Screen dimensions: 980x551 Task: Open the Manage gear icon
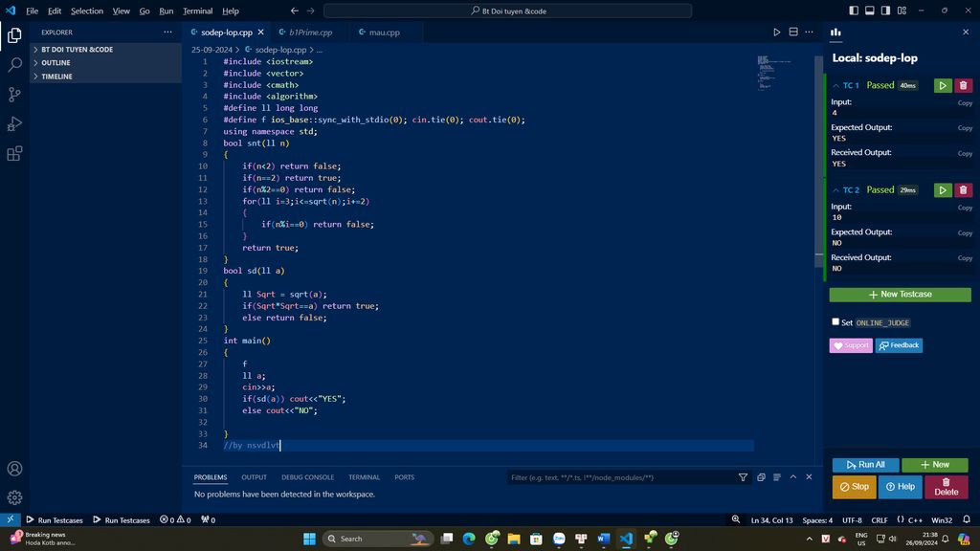(x=14, y=497)
